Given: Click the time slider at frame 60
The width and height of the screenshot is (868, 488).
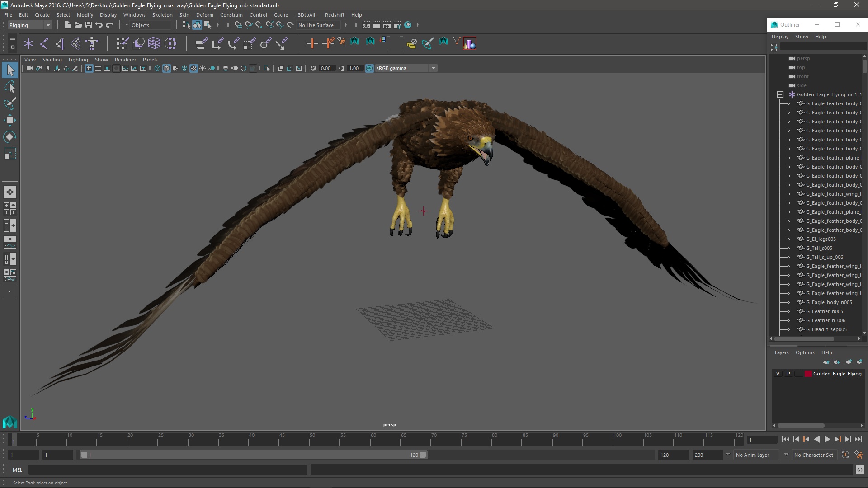Looking at the screenshot, I should coord(373,439).
